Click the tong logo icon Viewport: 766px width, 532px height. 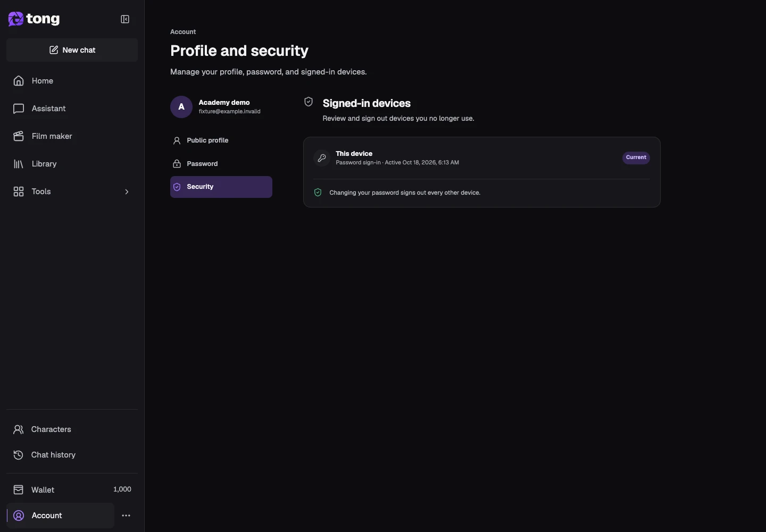16,19
